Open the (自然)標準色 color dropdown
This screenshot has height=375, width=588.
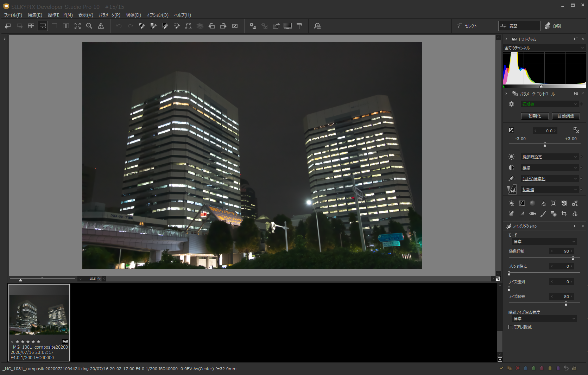[550, 179]
